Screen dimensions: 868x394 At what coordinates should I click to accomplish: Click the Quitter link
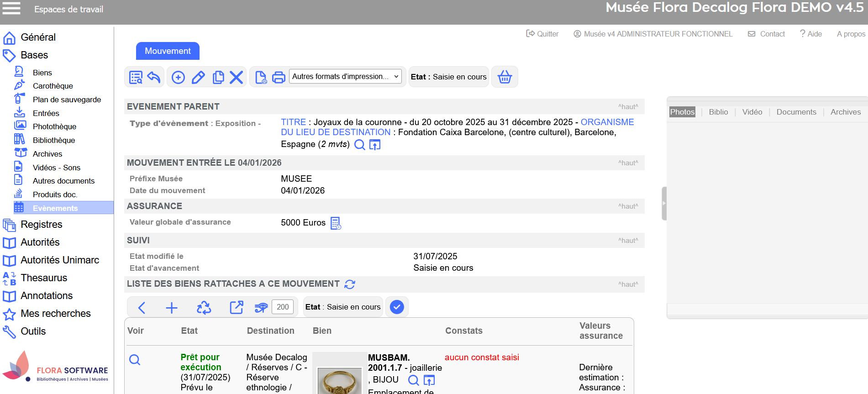pyautogui.click(x=542, y=34)
